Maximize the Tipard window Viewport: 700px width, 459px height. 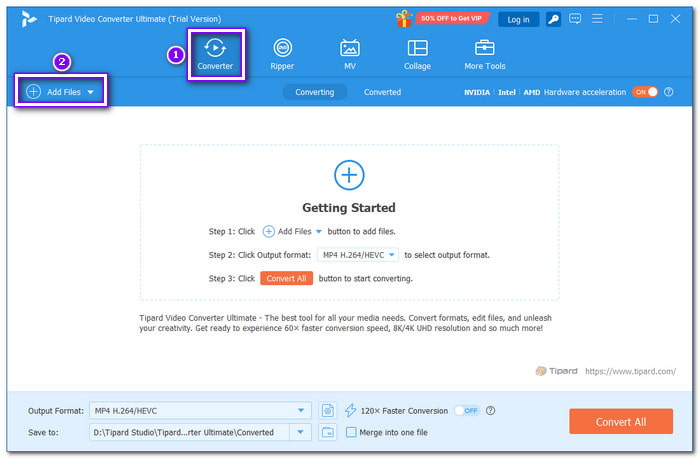coord(653,19)
